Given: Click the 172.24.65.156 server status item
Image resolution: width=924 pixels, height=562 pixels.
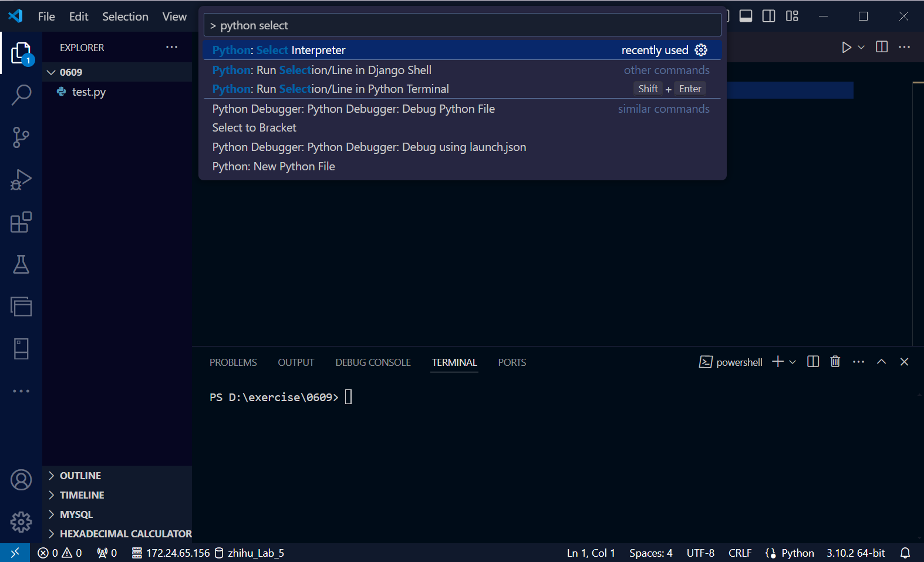Looking at the screenshot, I should point(170,553).
